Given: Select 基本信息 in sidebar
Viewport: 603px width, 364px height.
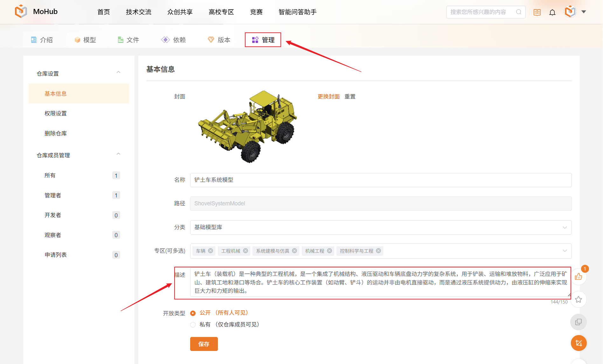Looking at the screenshot, I should 79,93.
